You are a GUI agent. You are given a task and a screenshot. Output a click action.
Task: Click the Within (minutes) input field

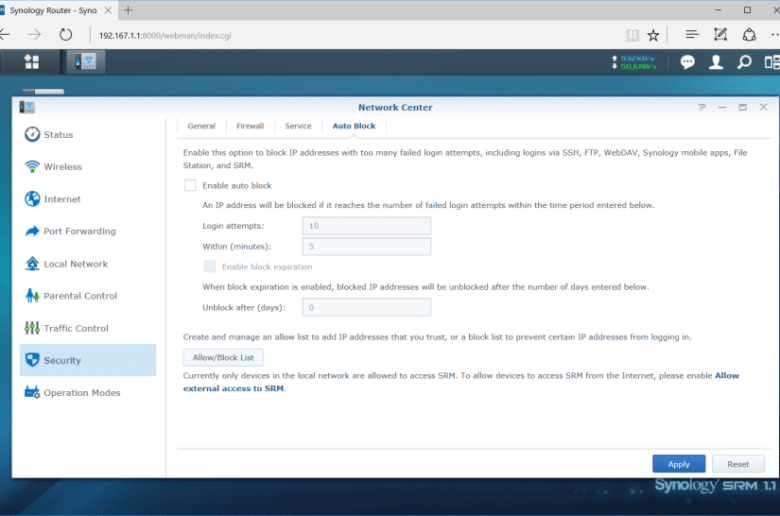[x=367, y=246]
